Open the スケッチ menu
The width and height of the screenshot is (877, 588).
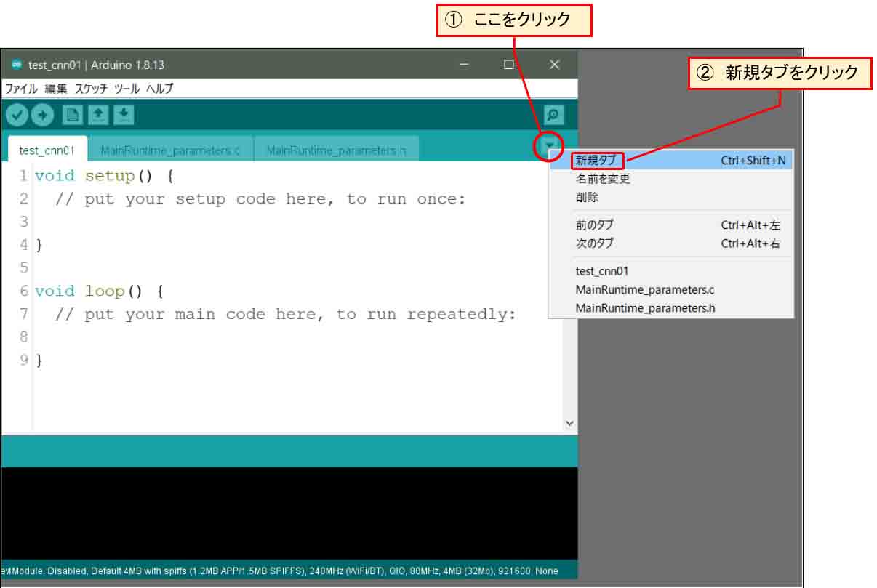[91, 89]
